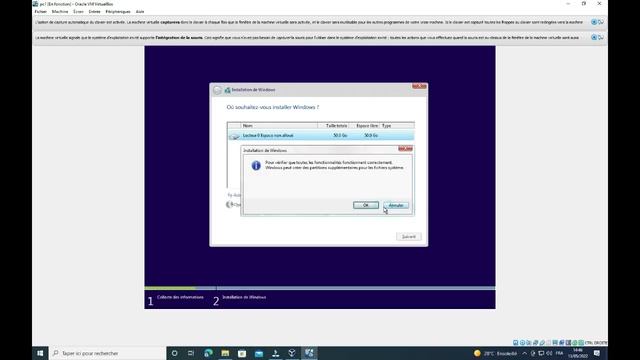Click the don't-show-again icon on keyboard capture notification
640x360 pixels.
(x=601, y=22)
